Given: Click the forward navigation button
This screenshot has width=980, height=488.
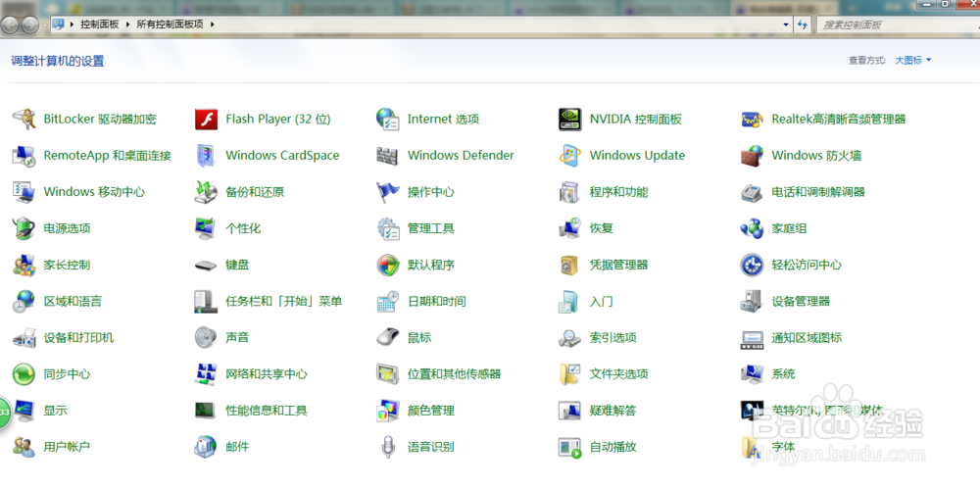Looking at the screenshot, I should (x=29, y=24).
